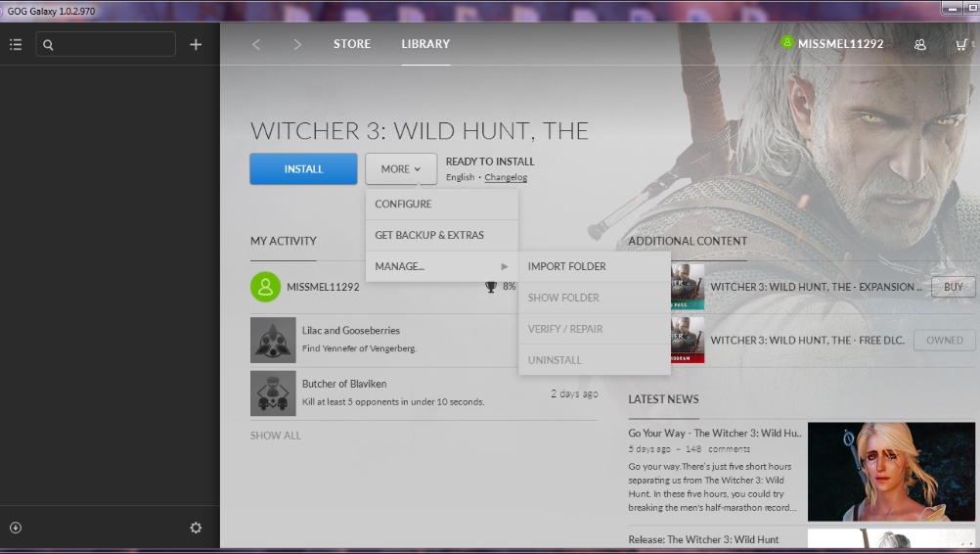Click in the sidebar search field

(x=106, y=44)
